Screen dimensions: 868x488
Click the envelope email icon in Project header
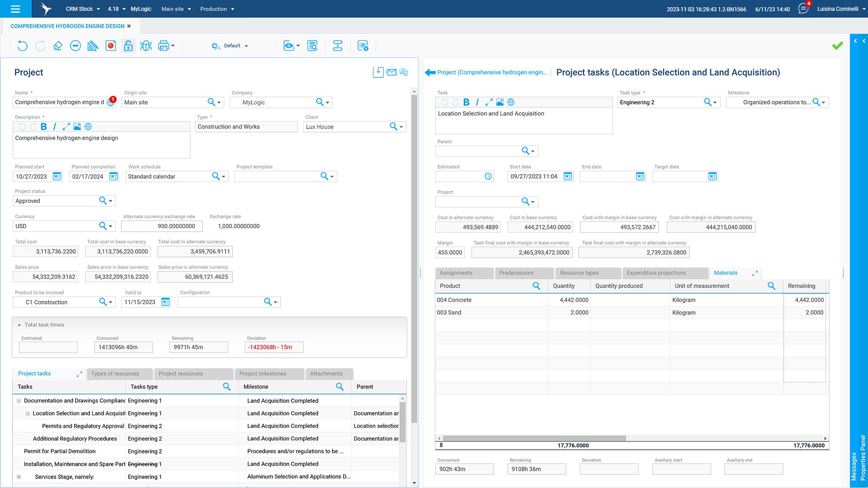392,72
